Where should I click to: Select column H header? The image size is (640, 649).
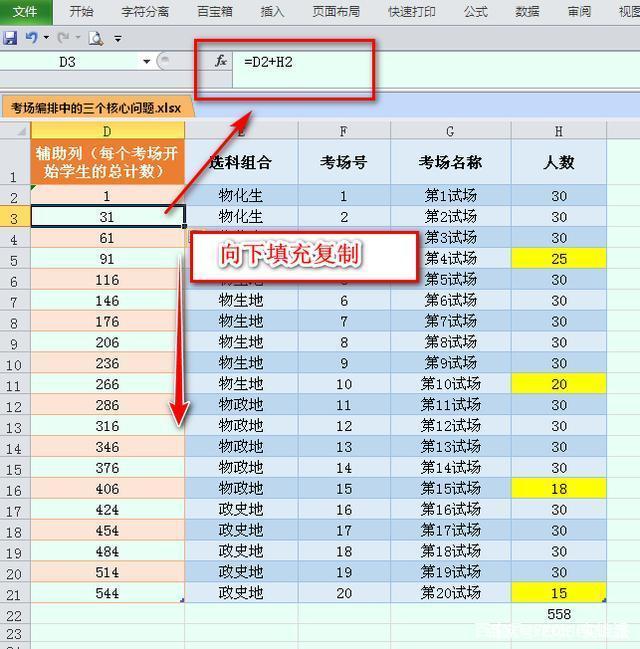(559, 131)
